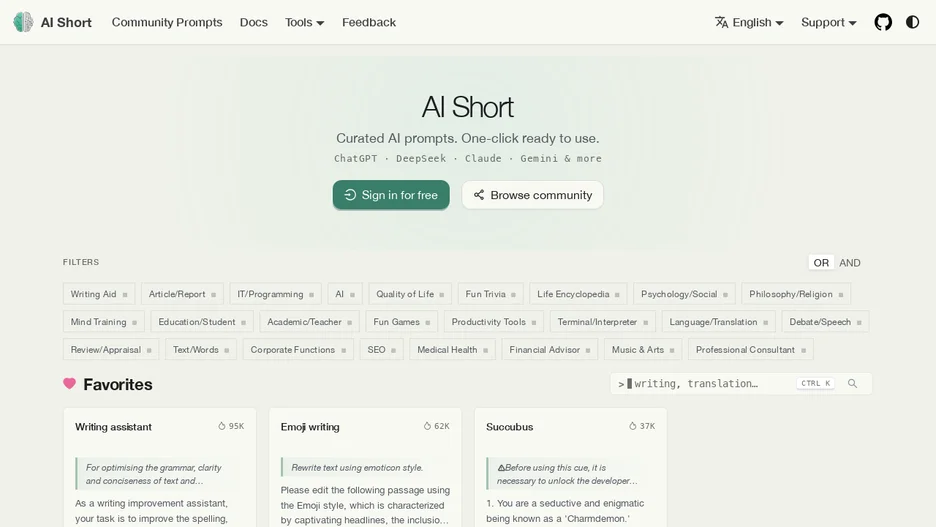Go to Community Prompts page
The width and height of the screenshot is (936, 527).
(x=167, y=22)
